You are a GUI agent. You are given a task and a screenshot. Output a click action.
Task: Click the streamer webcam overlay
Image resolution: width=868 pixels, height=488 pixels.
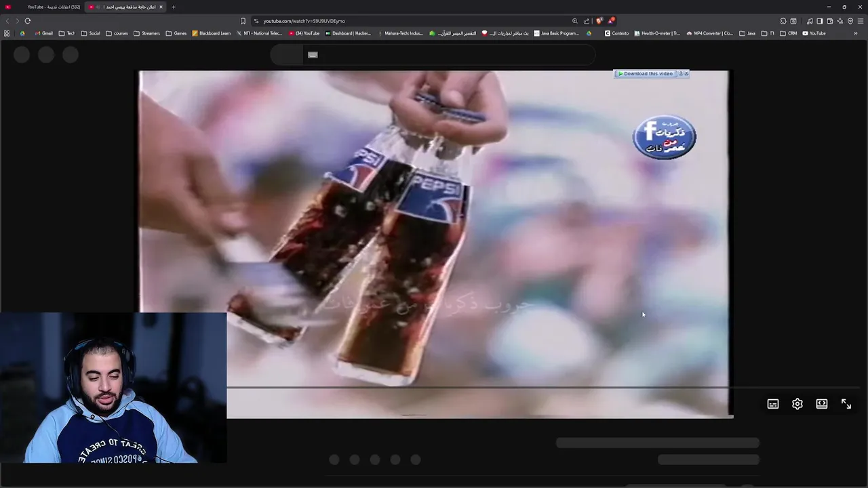coord(113,388)
